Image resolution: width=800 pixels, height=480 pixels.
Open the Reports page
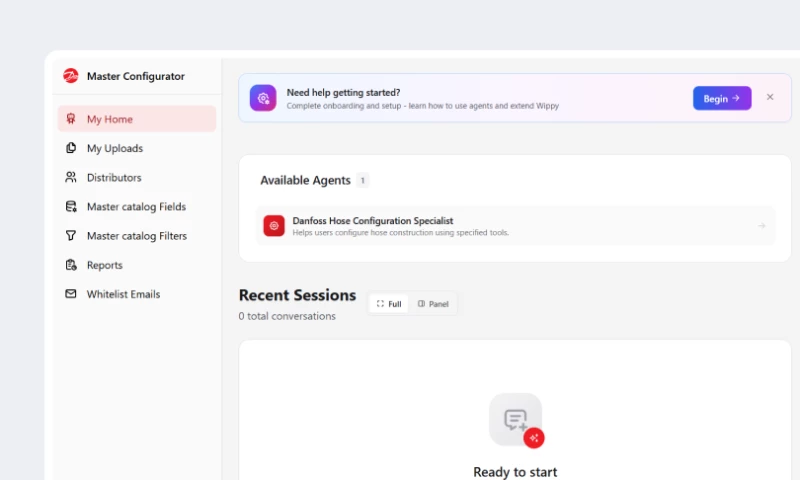pos(137,265)
